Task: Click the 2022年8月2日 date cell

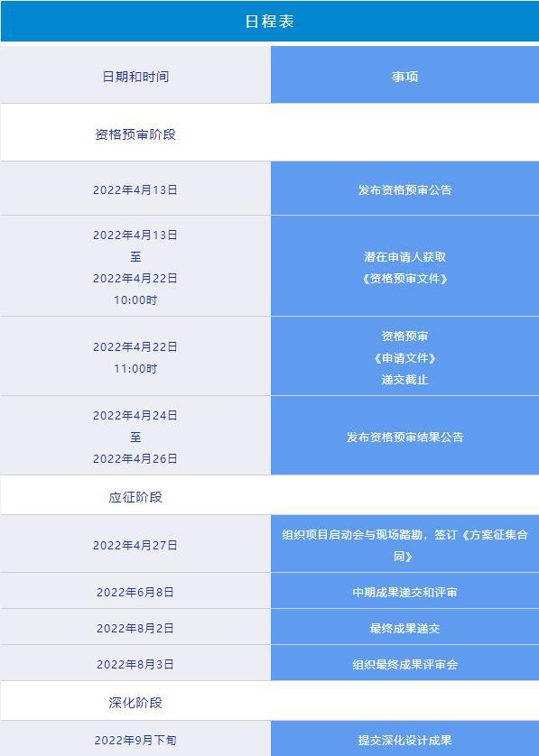Action: coord(135,627)
